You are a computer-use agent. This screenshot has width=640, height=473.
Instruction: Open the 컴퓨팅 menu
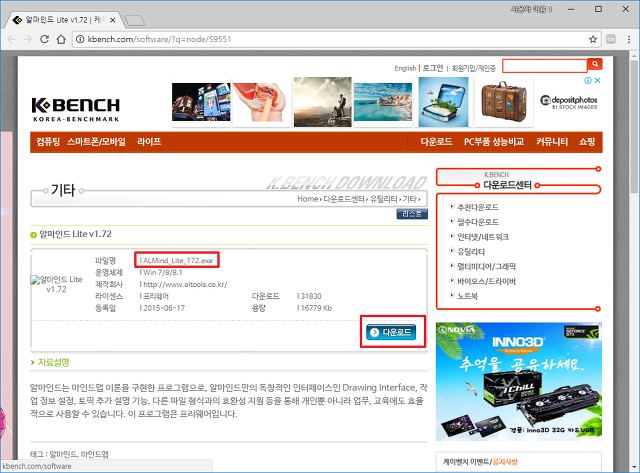click(x=48, y=142)
